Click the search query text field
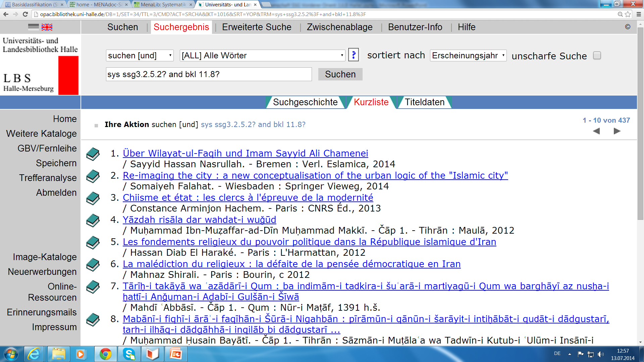The width and height of the screenshot is (644, 362). 209,74
